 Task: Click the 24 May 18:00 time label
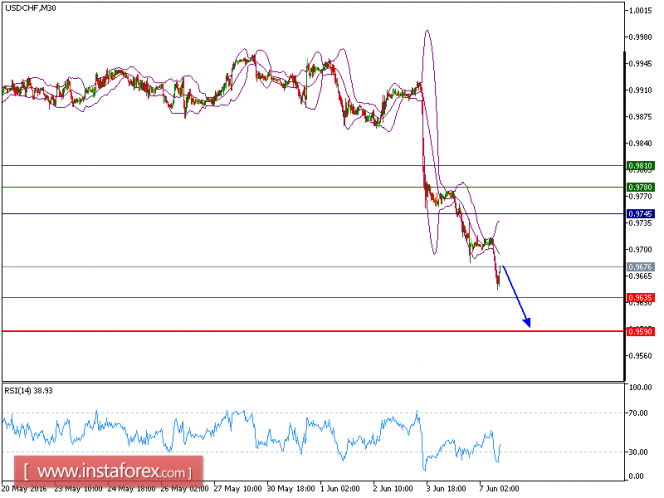131,489
